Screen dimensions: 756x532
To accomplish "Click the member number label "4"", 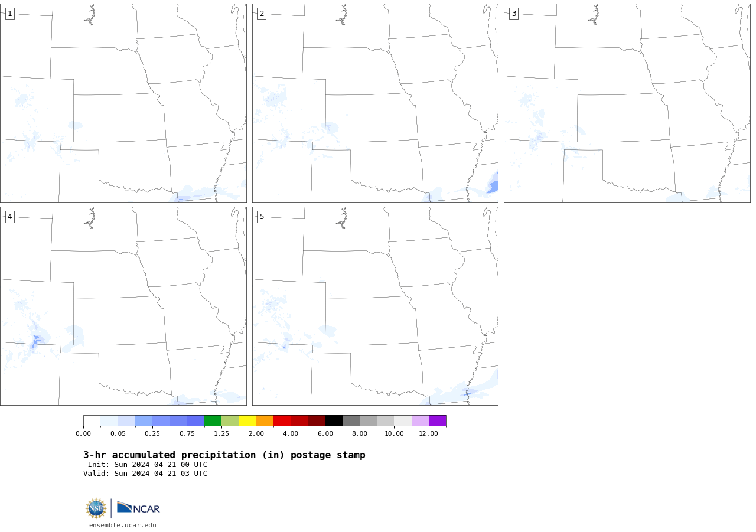I will [9, 217].
